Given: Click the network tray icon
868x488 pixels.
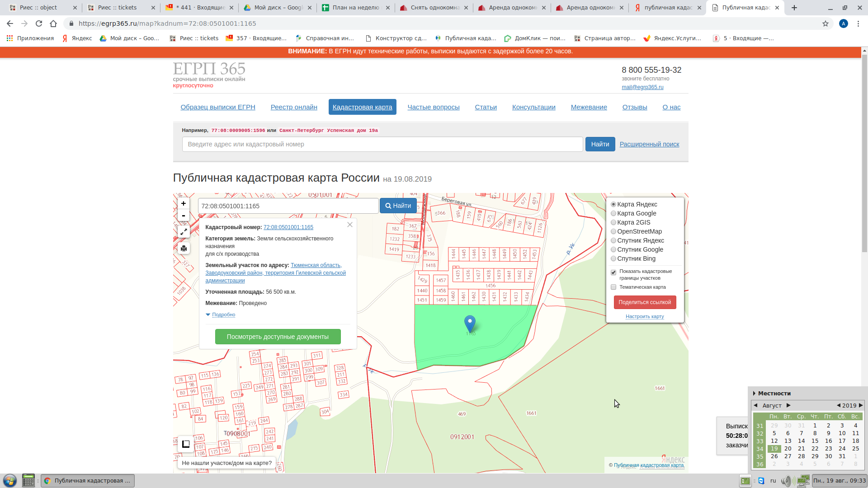Looking at the screenshot, I should click(803, 481).
